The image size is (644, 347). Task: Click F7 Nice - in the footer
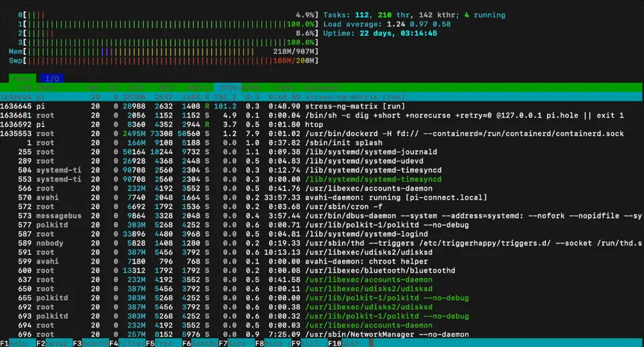[236, 343]
